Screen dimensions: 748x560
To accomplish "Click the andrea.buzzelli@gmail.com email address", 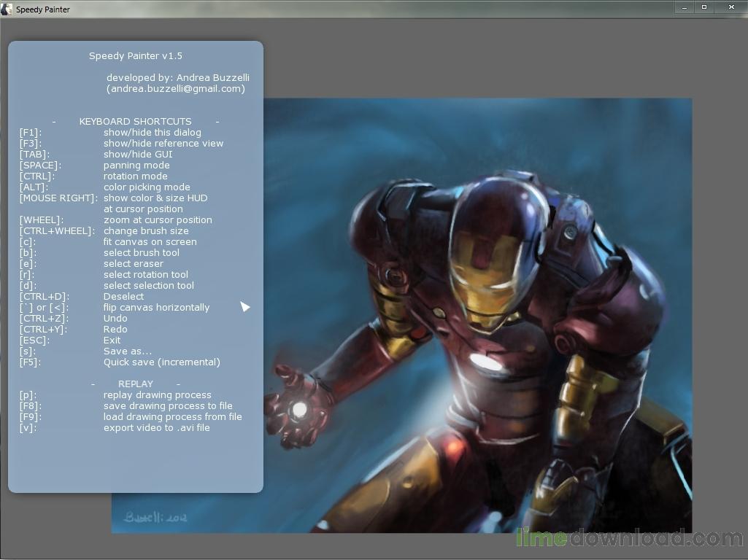I will pyautogui.click(x=176, y=89).
